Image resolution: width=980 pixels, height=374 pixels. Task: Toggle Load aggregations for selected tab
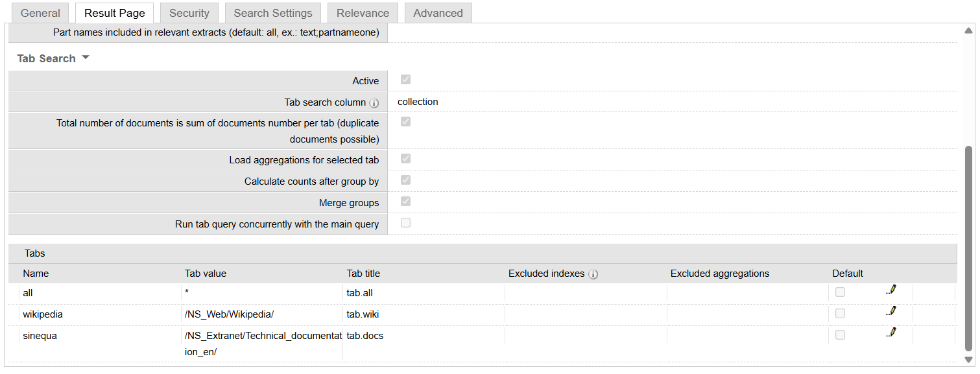coord(406,159)
